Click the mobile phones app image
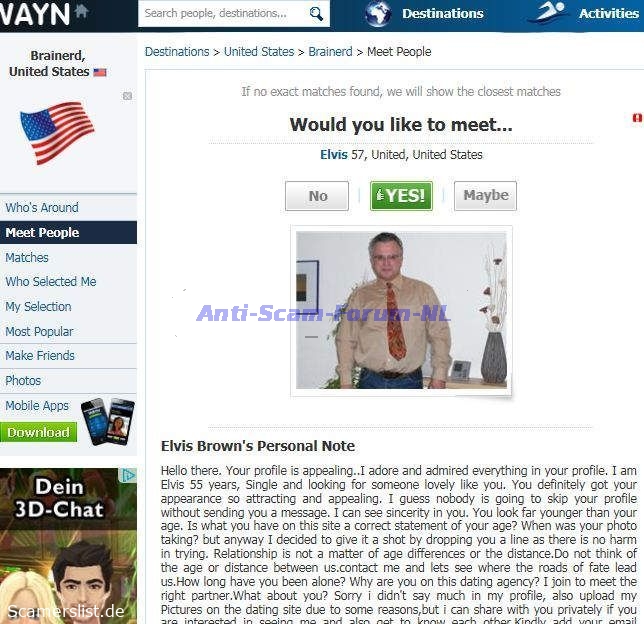644x624 pixels. coord(108,421)
